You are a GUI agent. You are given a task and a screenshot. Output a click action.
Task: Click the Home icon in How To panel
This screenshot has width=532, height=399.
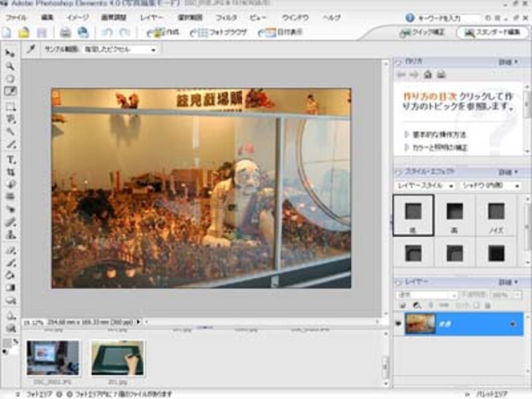(x=428, y=74)
